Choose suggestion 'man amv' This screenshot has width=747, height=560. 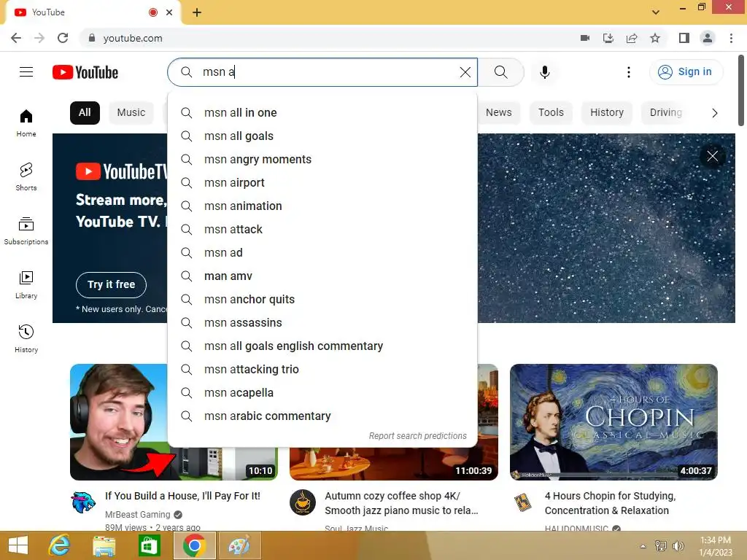[x=322, y=276]
